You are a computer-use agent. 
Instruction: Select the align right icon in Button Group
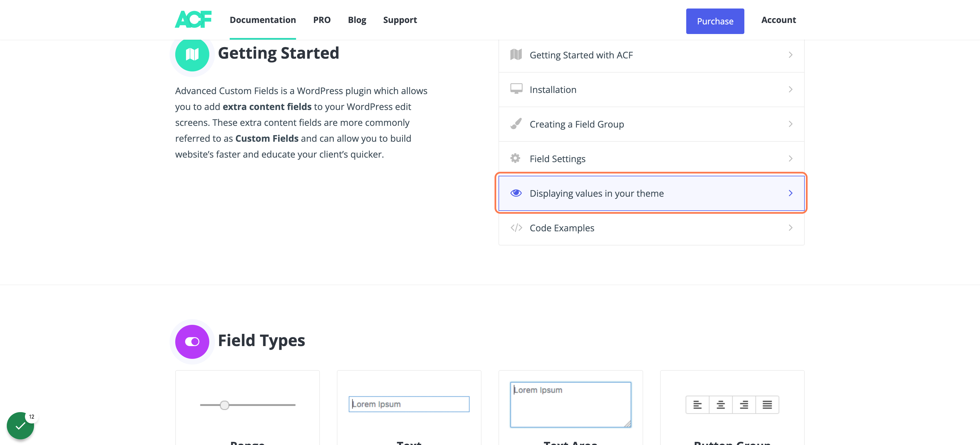click(744, 405)
